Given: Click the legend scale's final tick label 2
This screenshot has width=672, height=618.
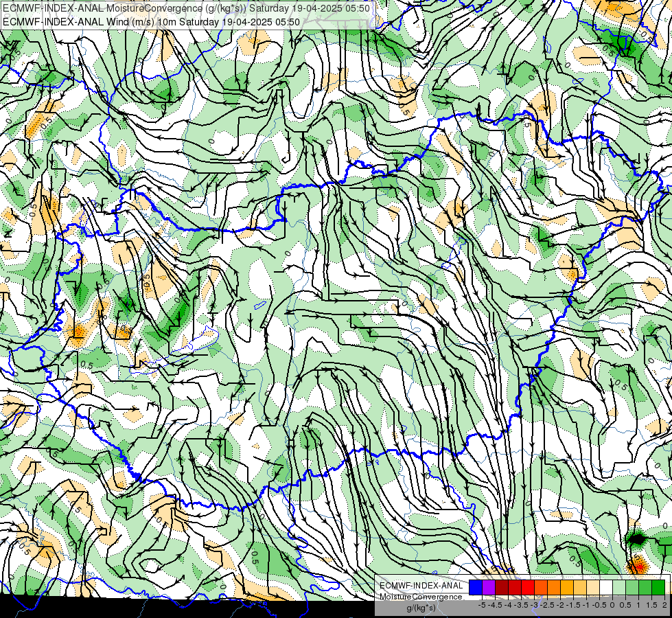Looking at the screenshot, I should pos(664,605).
